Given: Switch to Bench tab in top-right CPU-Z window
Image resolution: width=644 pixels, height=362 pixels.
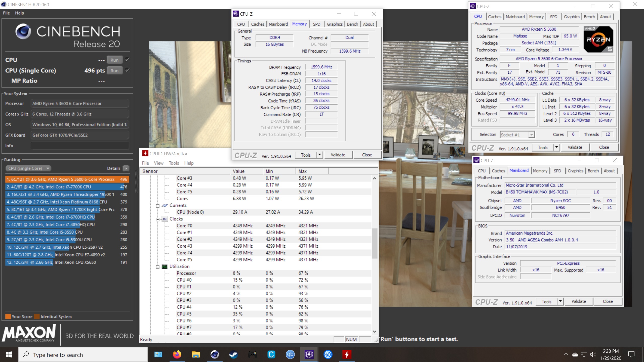Looking at the screenshot, I should pos(589,17).
